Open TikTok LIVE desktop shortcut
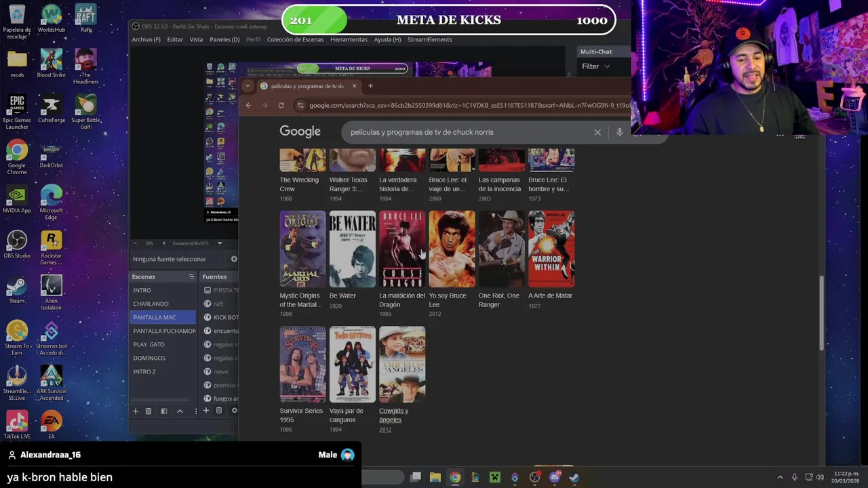This screenshot has width=868, height=488. [17, 426]
